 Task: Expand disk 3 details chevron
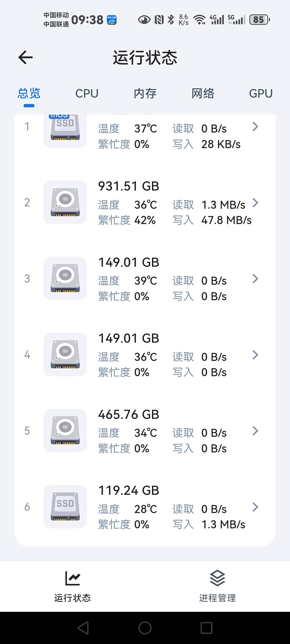(x=255, y=279)
